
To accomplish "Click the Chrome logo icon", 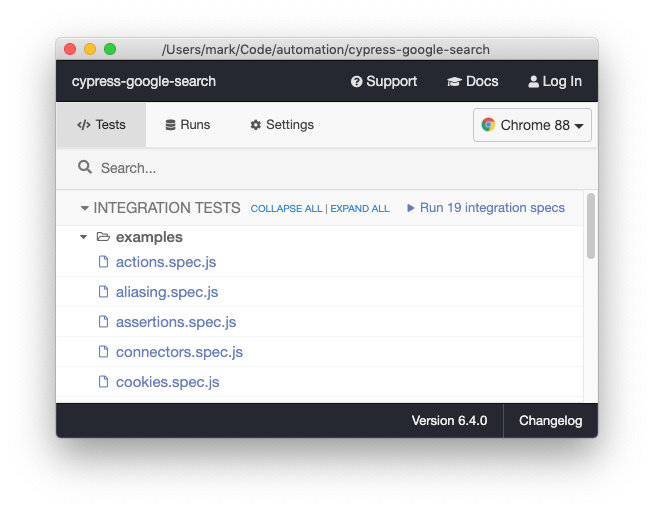I will point(488,125).
